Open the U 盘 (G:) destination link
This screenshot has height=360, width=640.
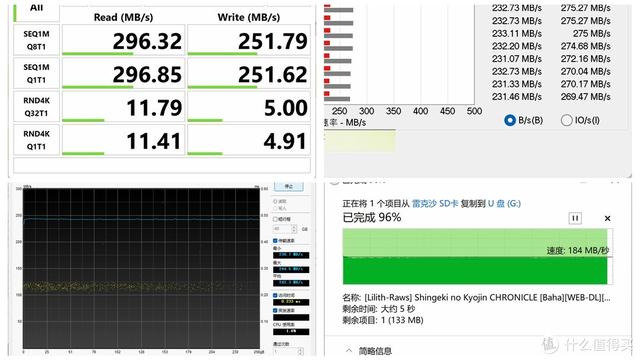point(504,203)
